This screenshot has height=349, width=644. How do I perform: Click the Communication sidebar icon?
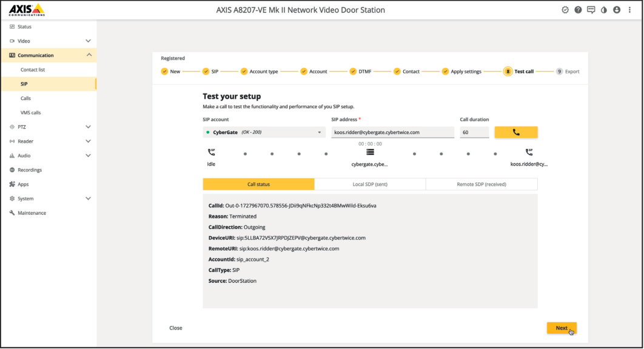click(12, 55)
